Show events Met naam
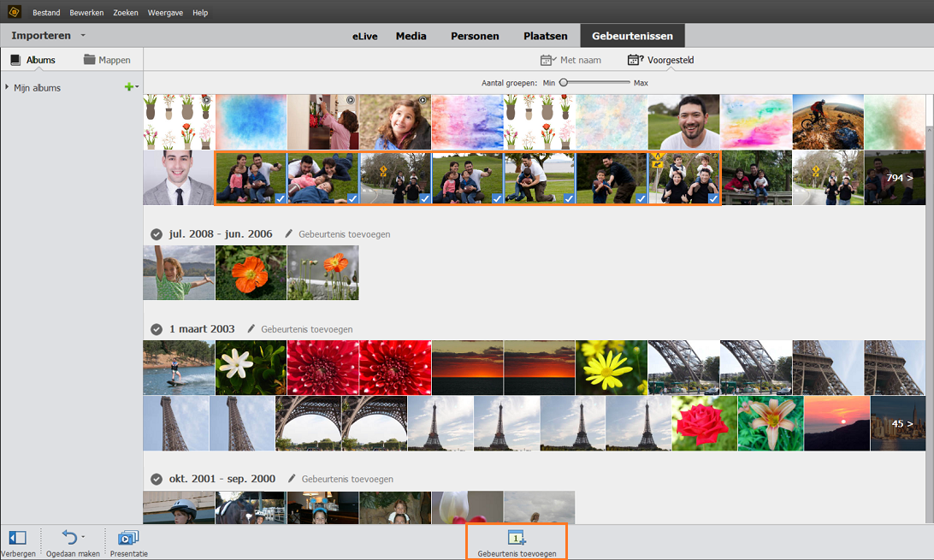Image resolution: width=934 pixels, height=560 pixels. coord(570,60)
